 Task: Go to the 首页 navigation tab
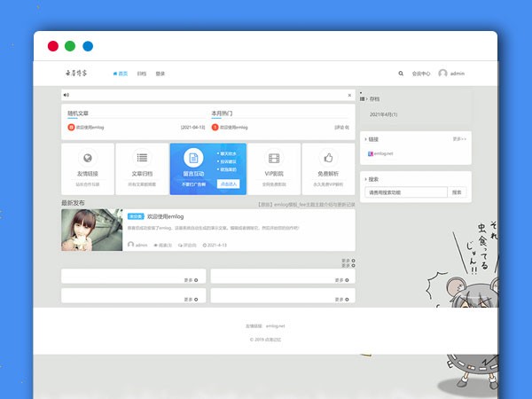(121, 74)
